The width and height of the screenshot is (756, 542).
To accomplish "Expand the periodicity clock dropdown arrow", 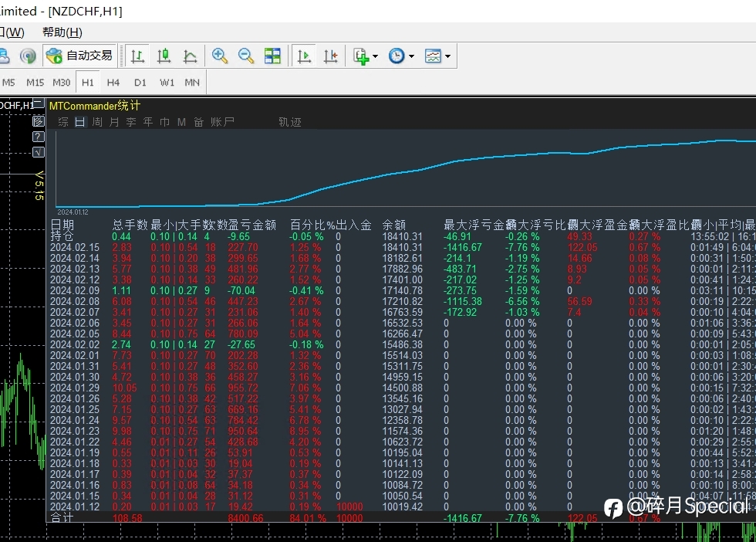I will (x=411, y=56).
